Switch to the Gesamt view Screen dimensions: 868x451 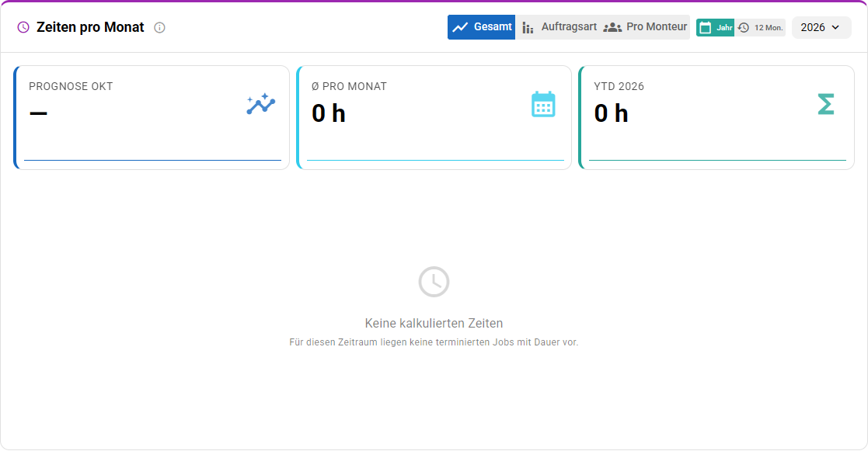click(x=481, y=27)
